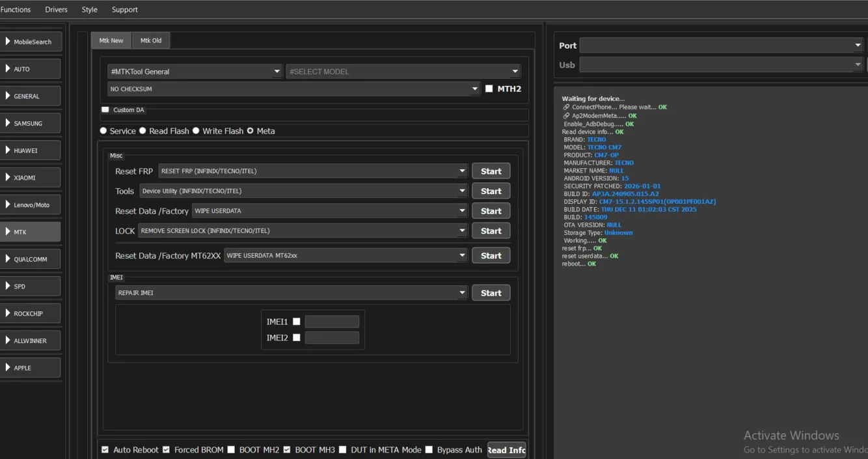
Task: Select the Write Flash radio option
Action: coord(196,131)
